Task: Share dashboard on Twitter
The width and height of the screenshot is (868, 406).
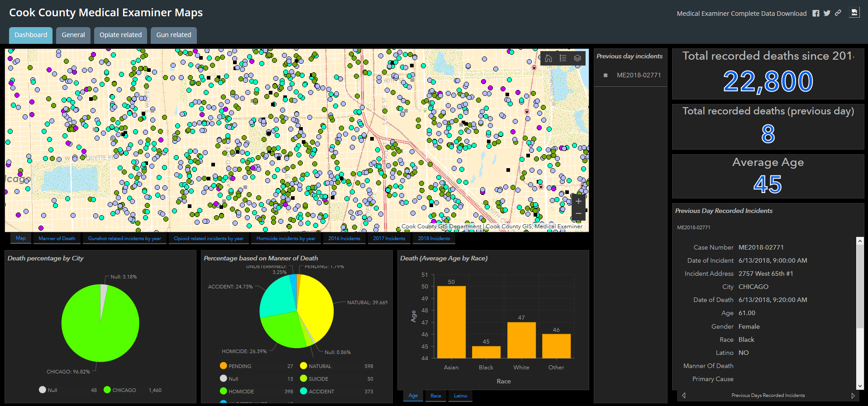Action: (827, 14)
